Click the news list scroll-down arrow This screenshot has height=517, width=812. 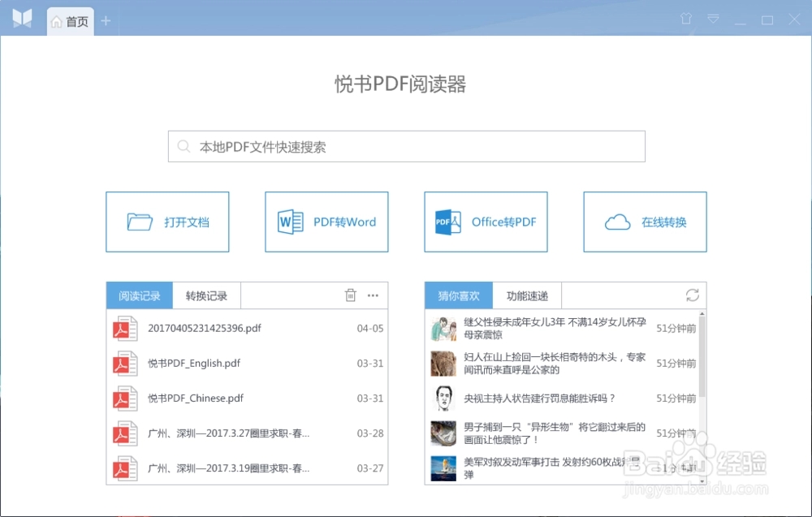(x=702, y=481)
